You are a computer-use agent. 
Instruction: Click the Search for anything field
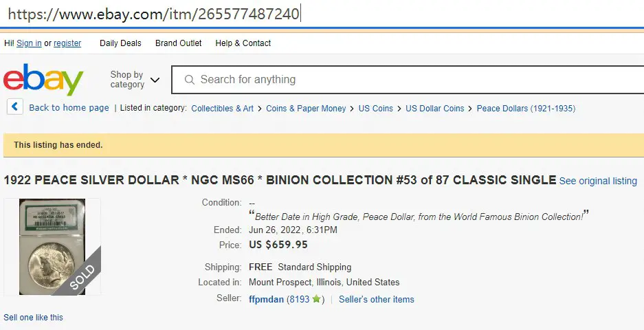[x=408, y=80]
